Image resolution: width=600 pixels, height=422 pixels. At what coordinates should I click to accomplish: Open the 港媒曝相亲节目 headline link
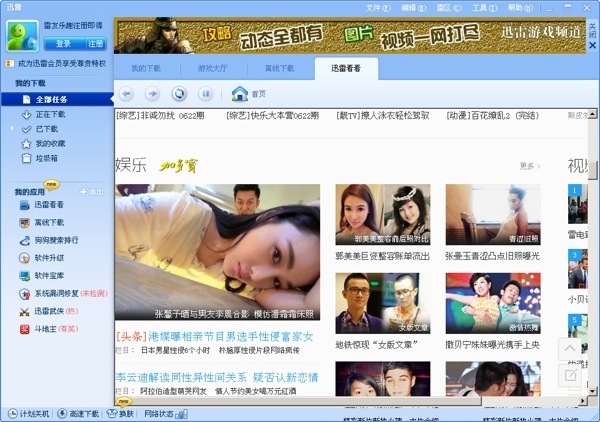231,337
